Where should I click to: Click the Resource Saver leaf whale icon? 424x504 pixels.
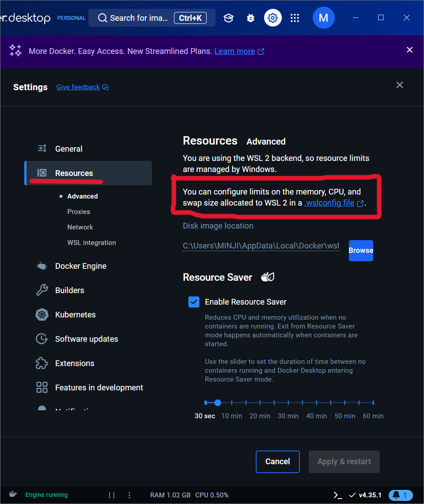pyautogui.click(x=268, y=277)
